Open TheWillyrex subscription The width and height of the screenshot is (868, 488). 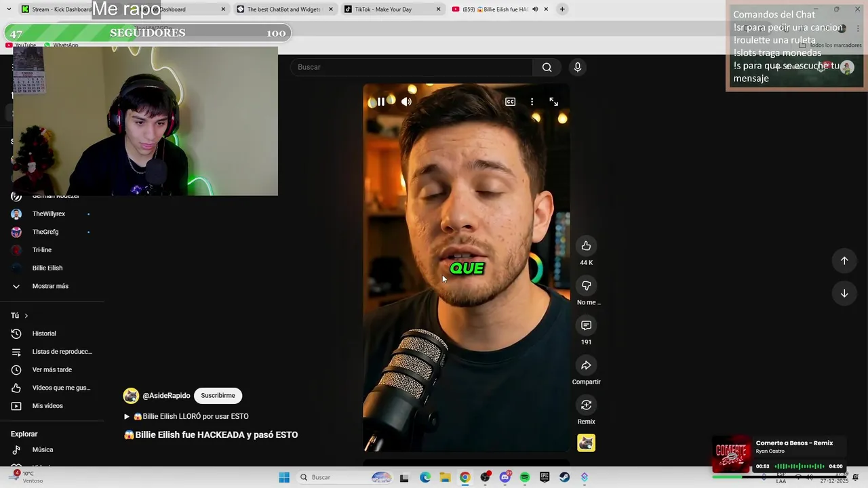click(x=49, y=213)
